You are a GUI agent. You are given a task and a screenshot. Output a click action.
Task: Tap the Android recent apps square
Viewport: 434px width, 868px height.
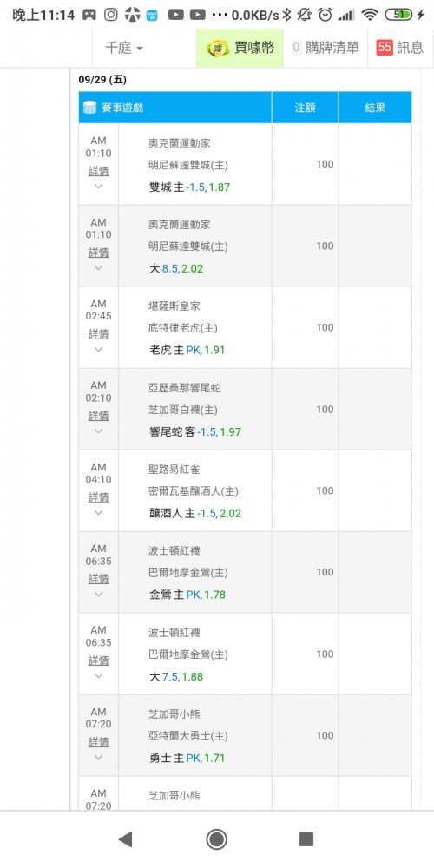pos(306,839)
